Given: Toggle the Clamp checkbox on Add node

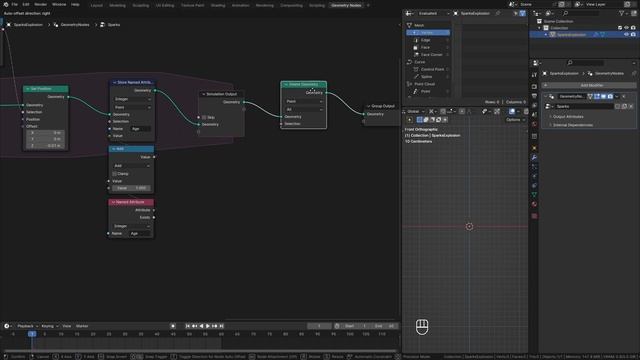Looking at the screenshot, I should [115, 174].
